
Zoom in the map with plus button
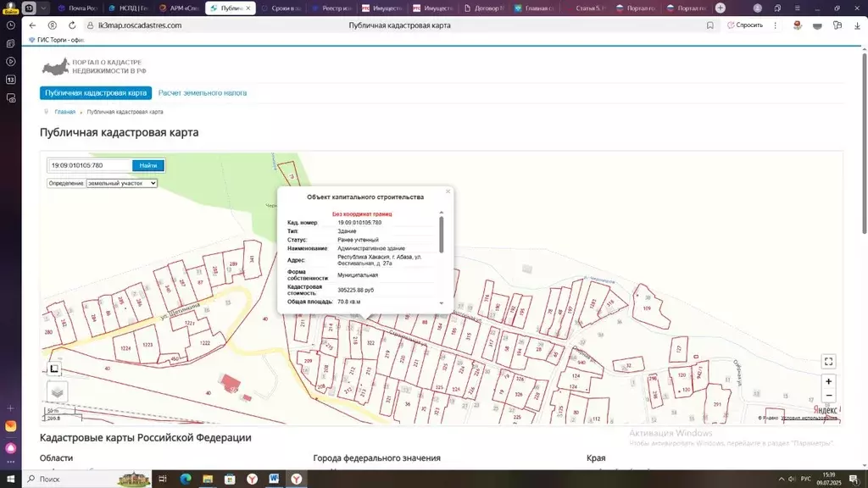[x=828, y=381]
